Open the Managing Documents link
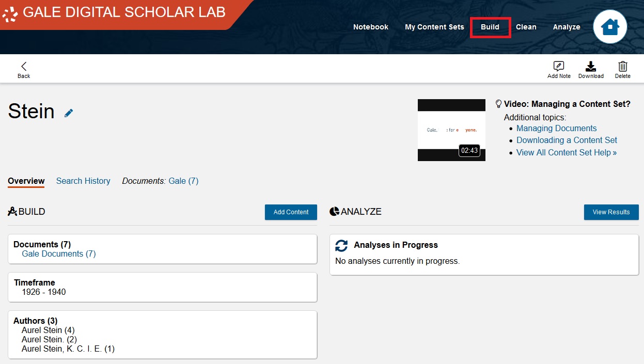Viewport: 644px width, 364px height. coord(556,128)
